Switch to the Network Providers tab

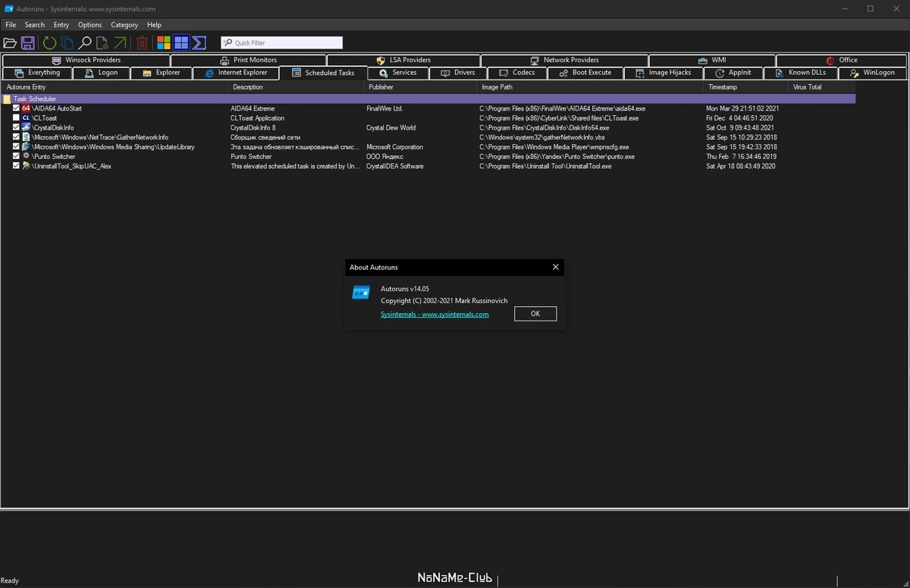(x=564, y=60)
